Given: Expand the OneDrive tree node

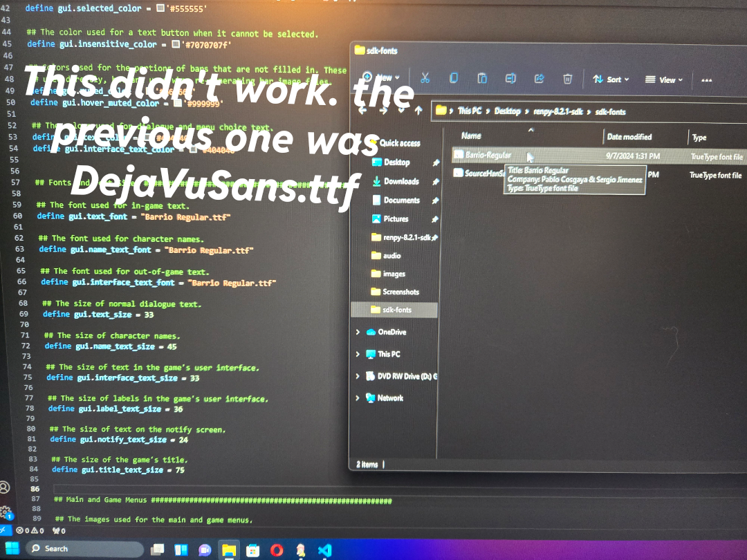Looking at the screenshot, I should [358, 332].
